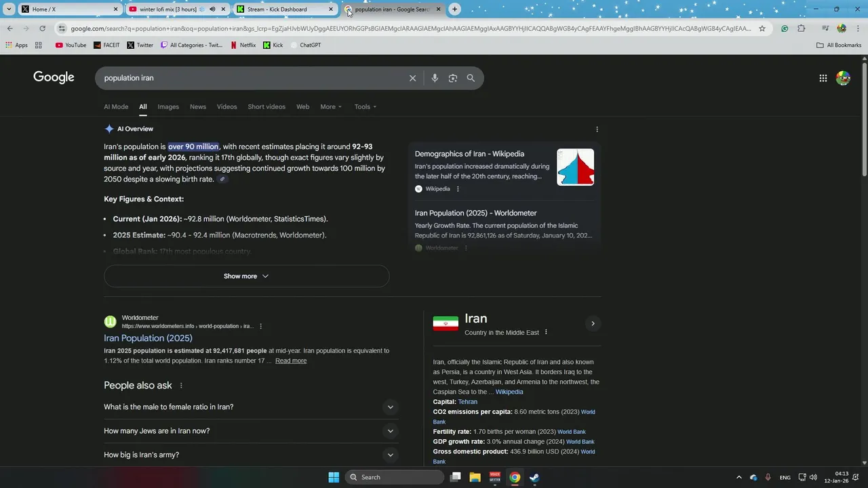Open People also ask options menu
Image resolution: width=868 pixels, height=488 pixels.
181,386
